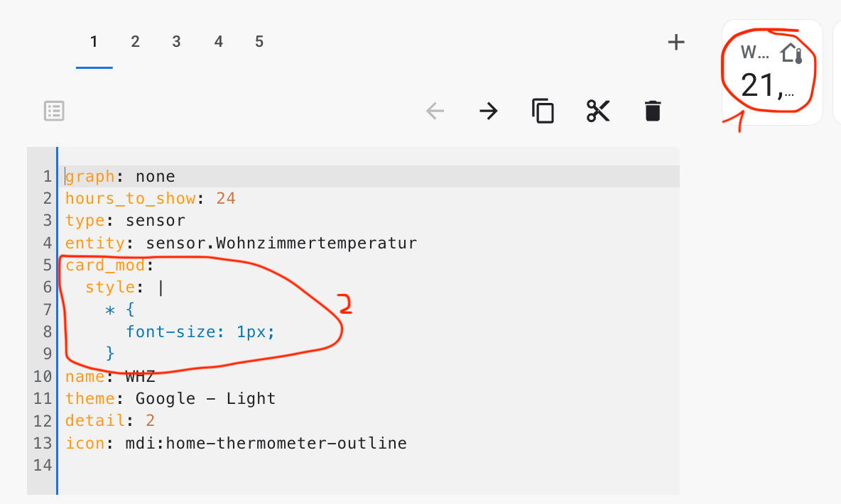
Task: Add a new card with plus icon
Action: coord(676,43)
